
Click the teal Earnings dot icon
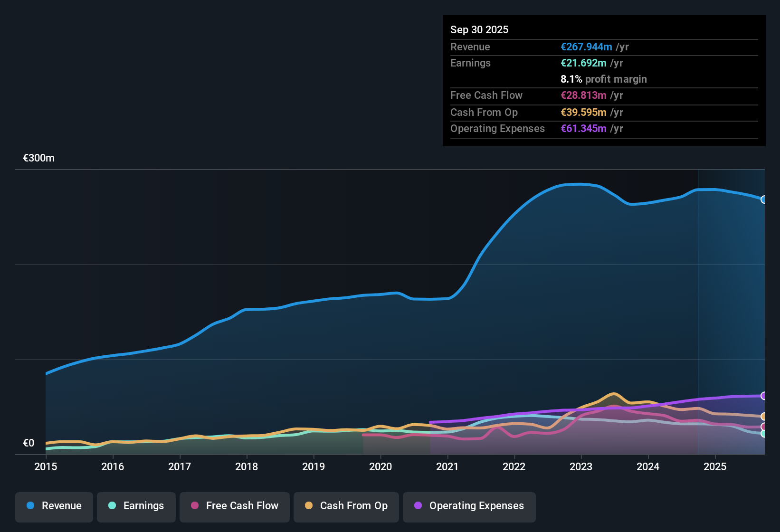[112, 506]
